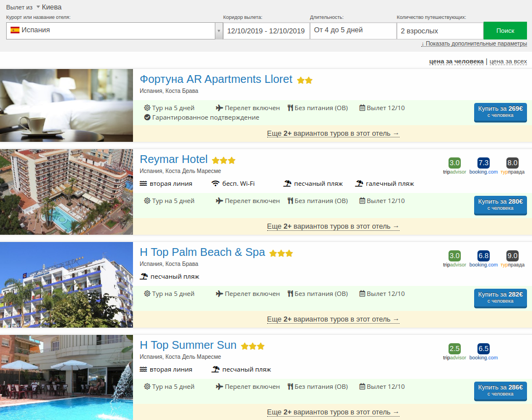
Task: Open the date range field 12/10/2019
Action: click(266, 31)
